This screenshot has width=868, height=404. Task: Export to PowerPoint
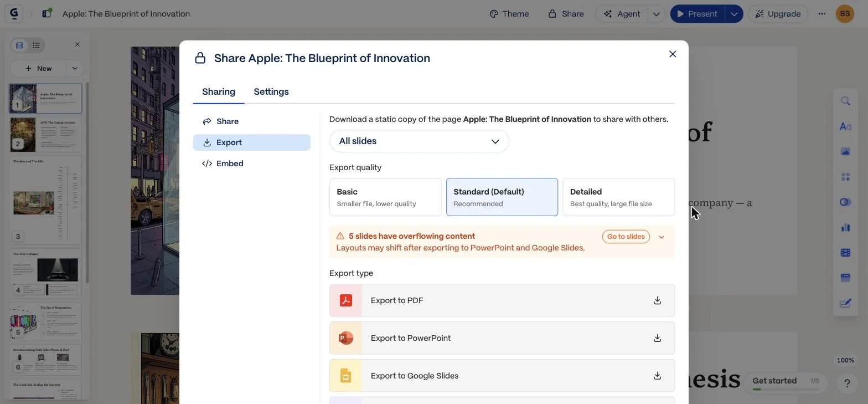(502, 338)
